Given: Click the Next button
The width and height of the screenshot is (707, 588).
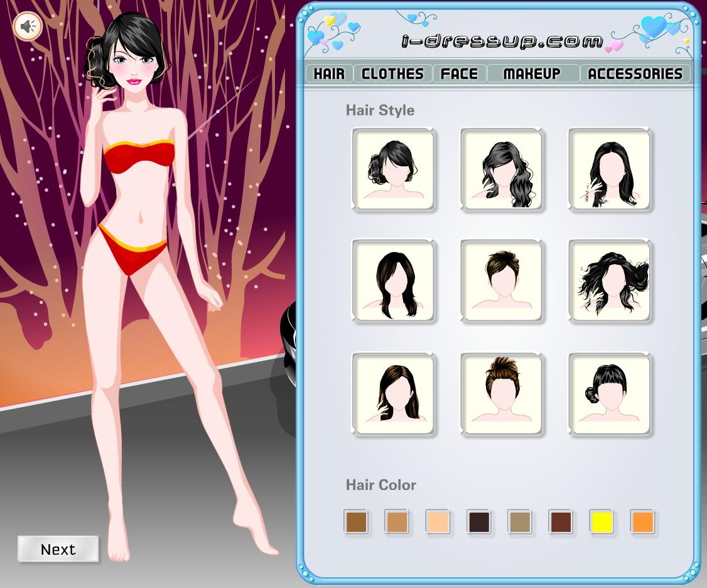Looking at the screenshot, I should point(58,549).
